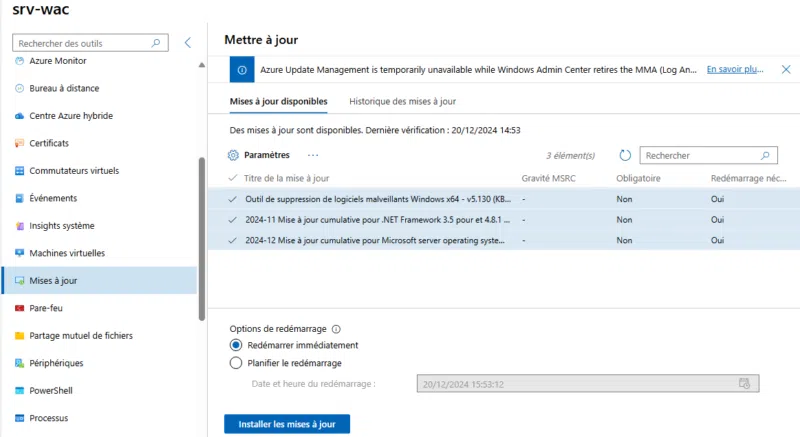Click the Rechercher des outils input field

pyautogui.click(x=90, y=43)
